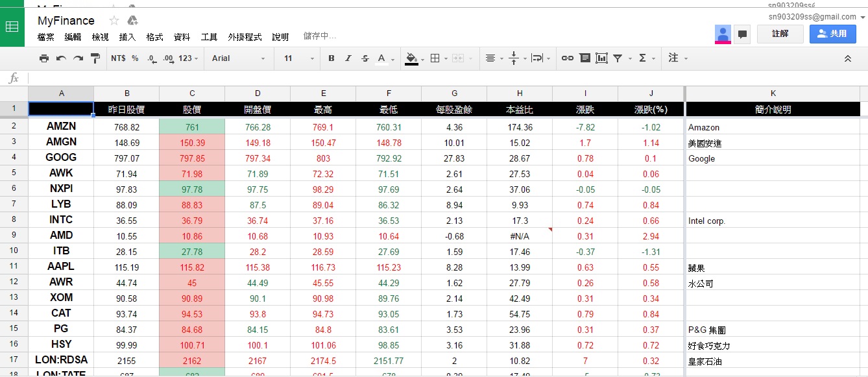868x377 pixels.
Task: Open the 工具 menu
Action: [210, 37]
